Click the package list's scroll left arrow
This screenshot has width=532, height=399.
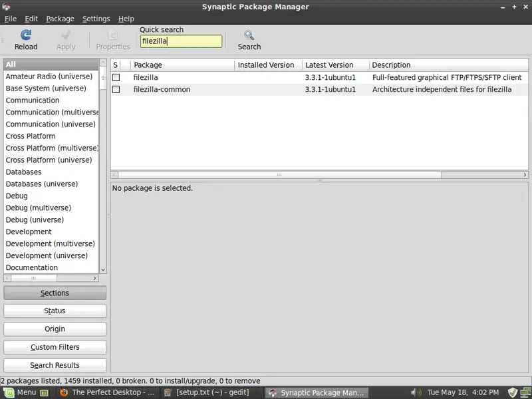114,175
